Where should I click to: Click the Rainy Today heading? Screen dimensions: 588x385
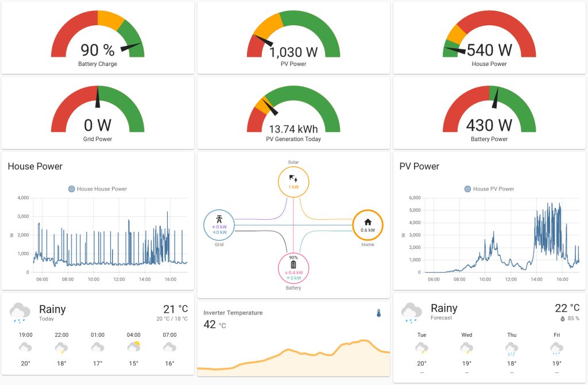pyautogui.click(x=52, y=309)
